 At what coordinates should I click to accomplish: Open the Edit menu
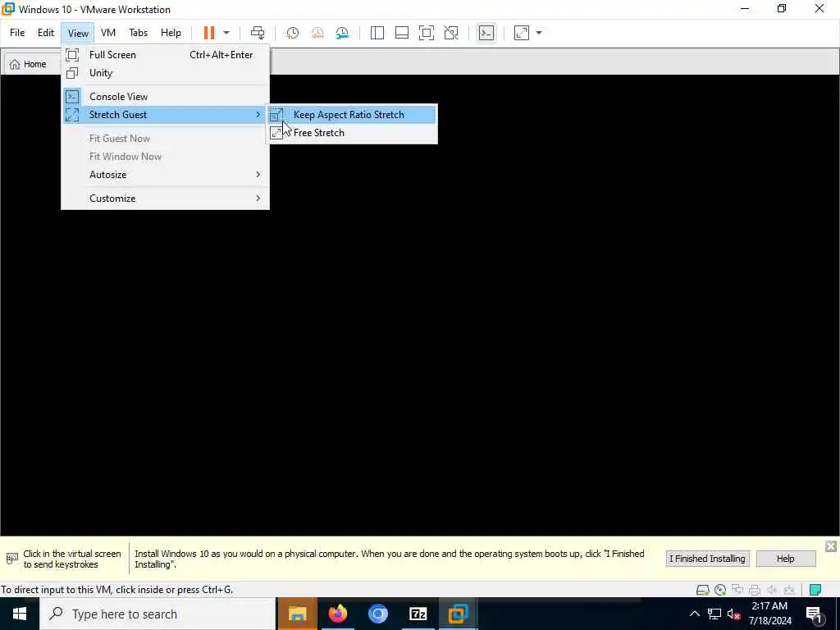tap(46, 33)
